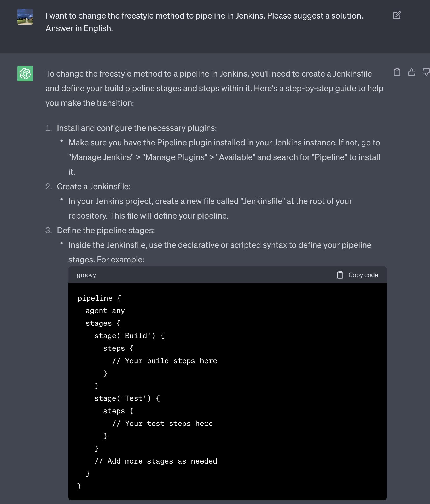Click the response's opening paragraph
This screenshot has height=504, width=430.
pyautogui.click(x=214, y=88)
